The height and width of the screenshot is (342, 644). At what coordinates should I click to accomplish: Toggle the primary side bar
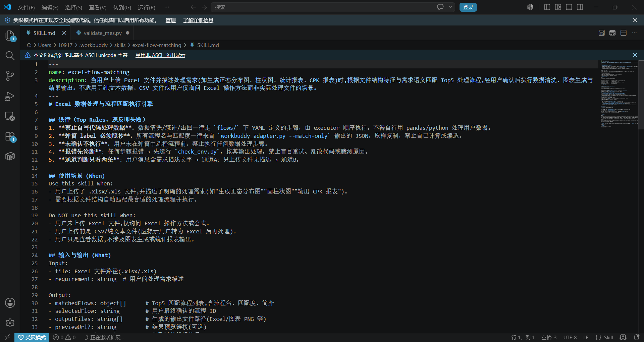[x=547, y=7]
